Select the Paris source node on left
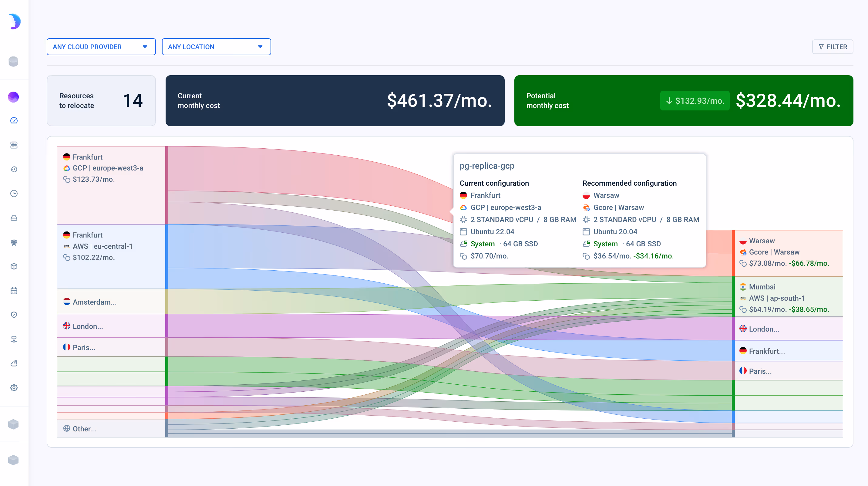 click(x=111, y=347)
